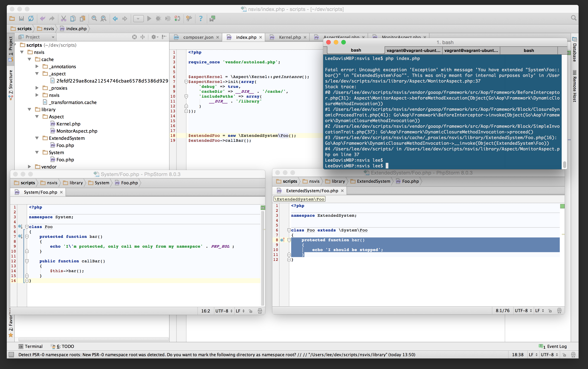Toggle the fold marker at class Foo extends line

tap(289, 230)
